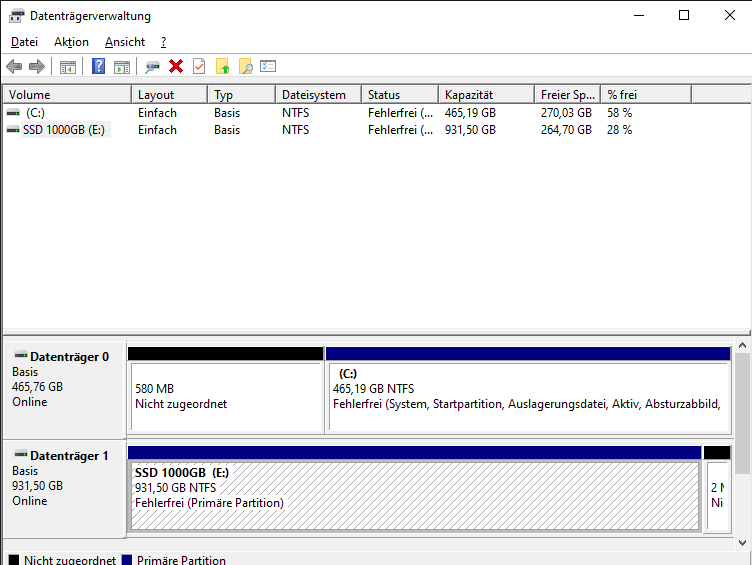Open Help via blue question mark icon
The width and height of the screenshot is (752, 565).
tap(98, 66)
